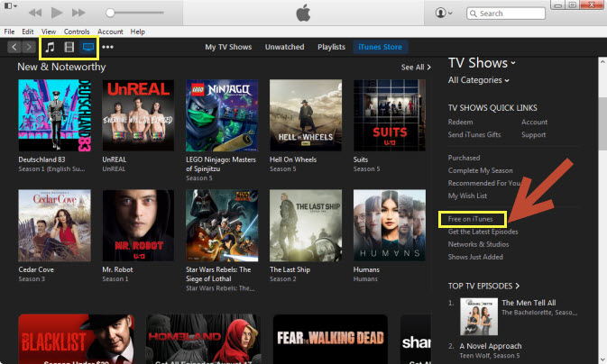Click the Search input field

pyautogui.click(x=506, y=14)
